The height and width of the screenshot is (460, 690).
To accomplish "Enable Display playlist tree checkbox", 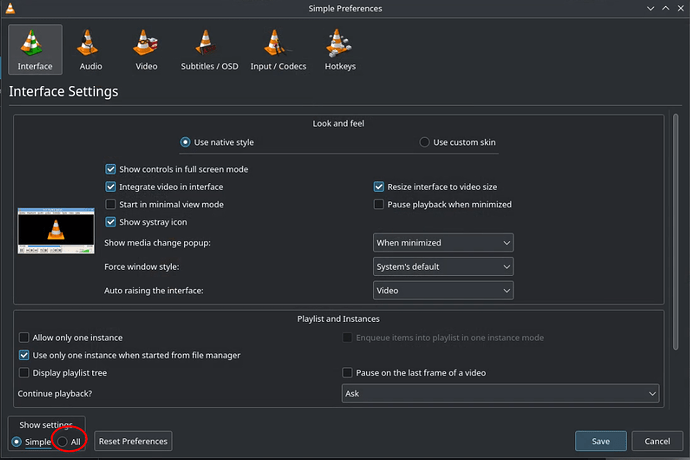I will click(24, 373).
